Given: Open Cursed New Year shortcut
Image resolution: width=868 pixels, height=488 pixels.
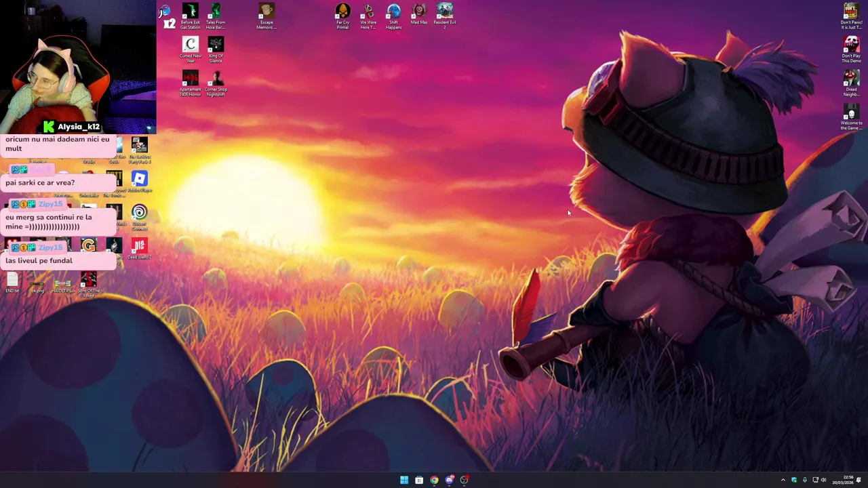Looking at the screenshot, I should (191, 50).
